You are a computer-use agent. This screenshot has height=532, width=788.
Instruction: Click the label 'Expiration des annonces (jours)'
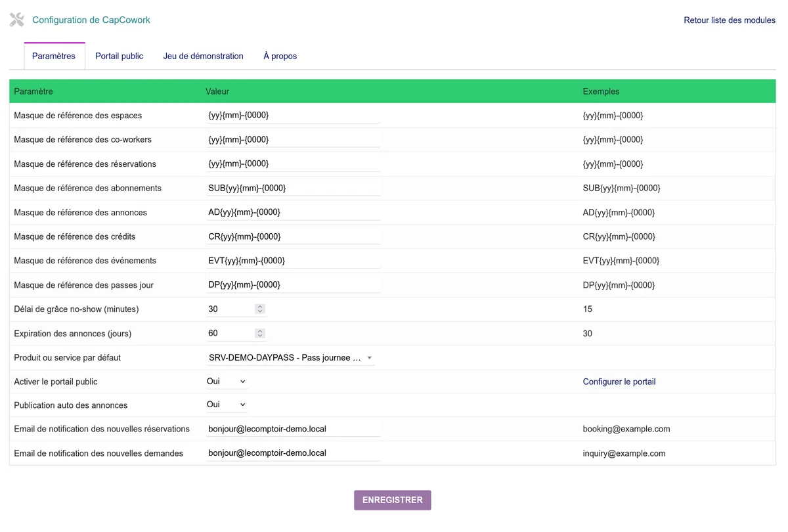pos(73,334)
